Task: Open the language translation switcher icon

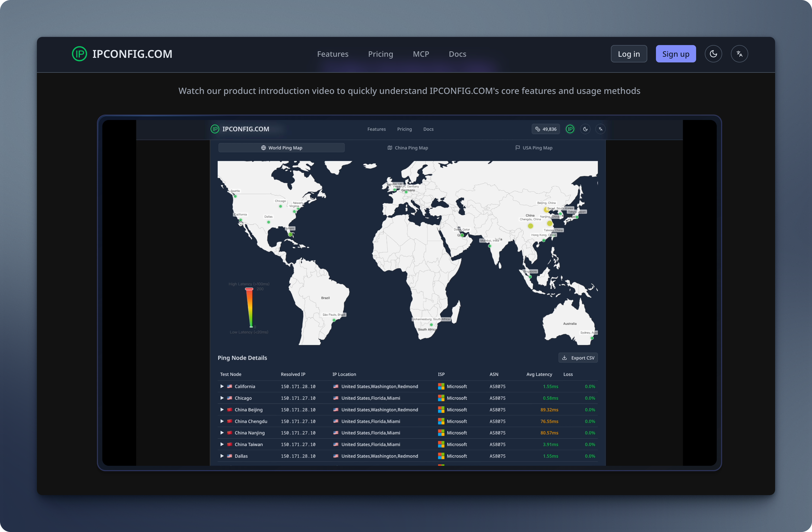Action: 739,54
